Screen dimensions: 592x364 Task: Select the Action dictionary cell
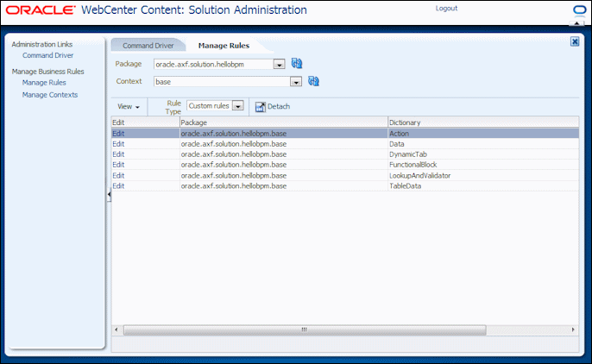(x=483, y=134)
